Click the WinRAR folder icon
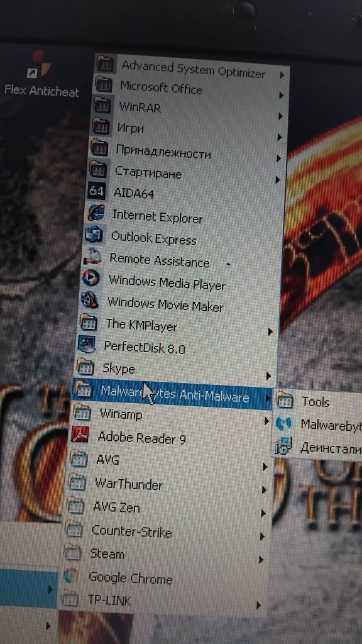The height and width of the screenshot is (644, 362). [x=102, y=106]
